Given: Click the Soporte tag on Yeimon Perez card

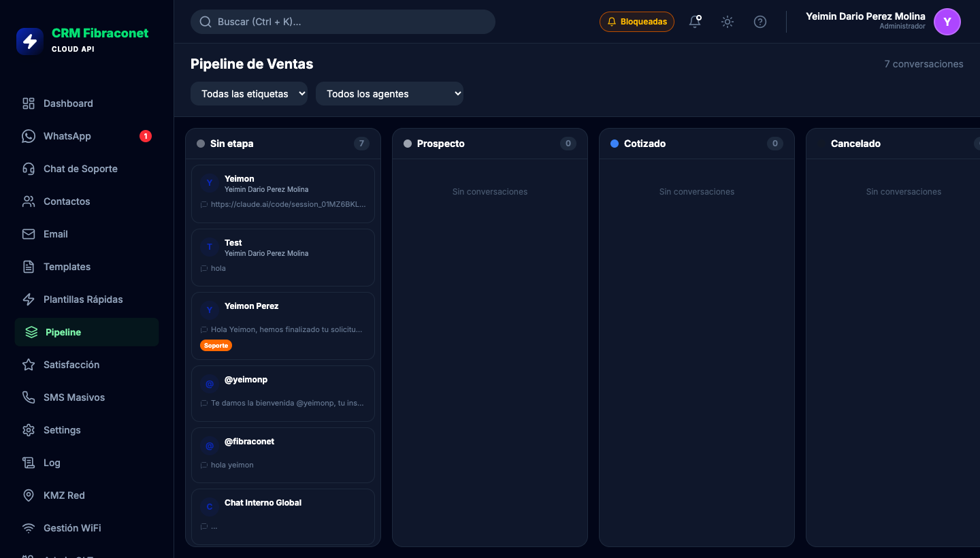Looking at the screenshot, I should click(x=216, y=346).
